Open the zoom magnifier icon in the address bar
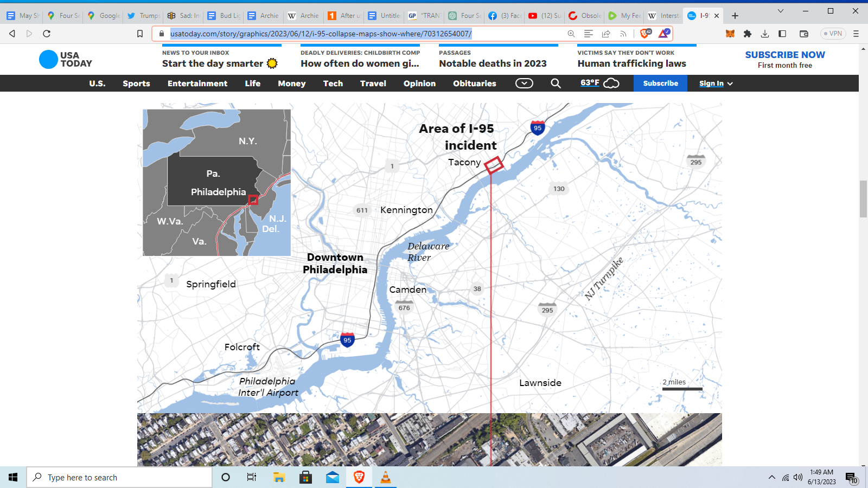Viewport: 868px width, 488px height. 571,34
